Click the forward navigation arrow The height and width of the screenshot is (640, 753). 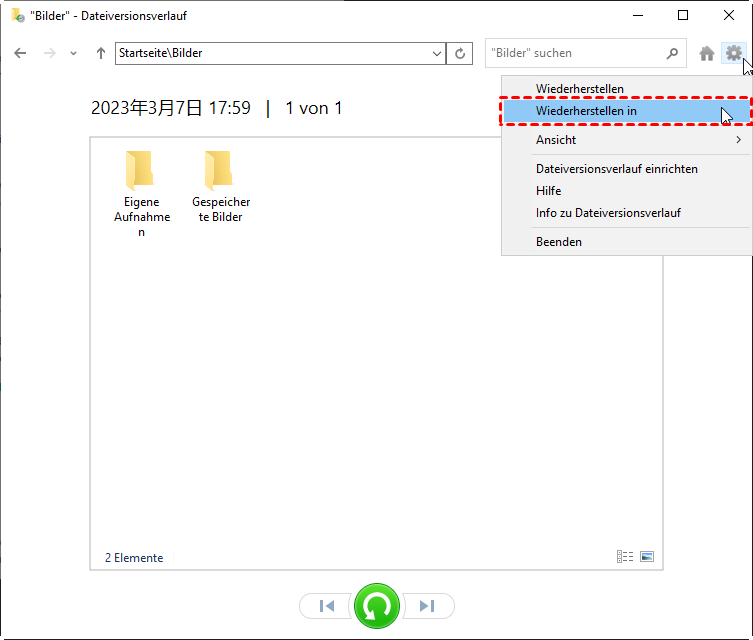(49, 53)
